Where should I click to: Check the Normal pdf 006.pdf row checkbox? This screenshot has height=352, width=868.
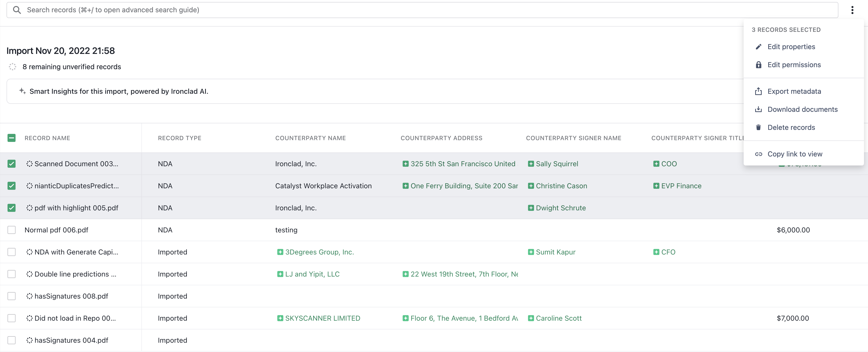[x=12, y=230]
